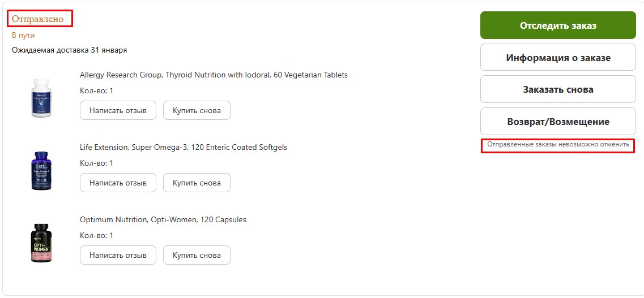The height and width of the screenshot is (298, 644).
Task: Buy Thyroid Nutrition with Iodoral again
Action: [x=197, y=110]
